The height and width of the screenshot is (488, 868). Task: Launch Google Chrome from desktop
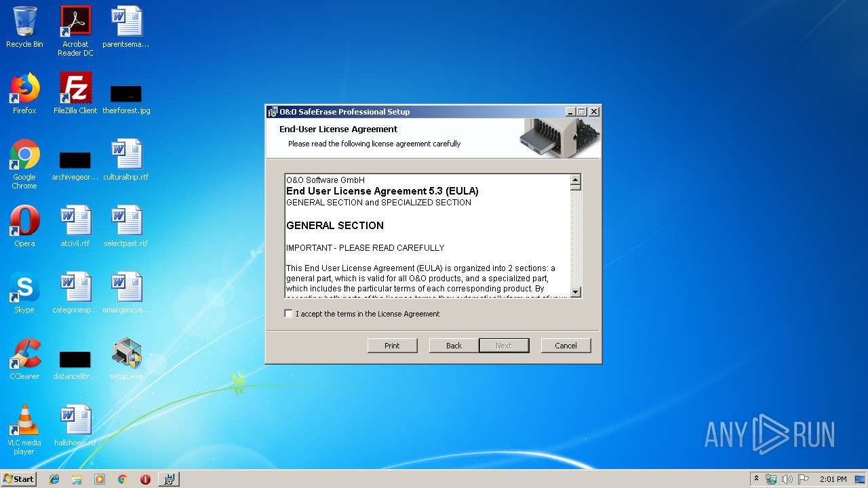24,164
